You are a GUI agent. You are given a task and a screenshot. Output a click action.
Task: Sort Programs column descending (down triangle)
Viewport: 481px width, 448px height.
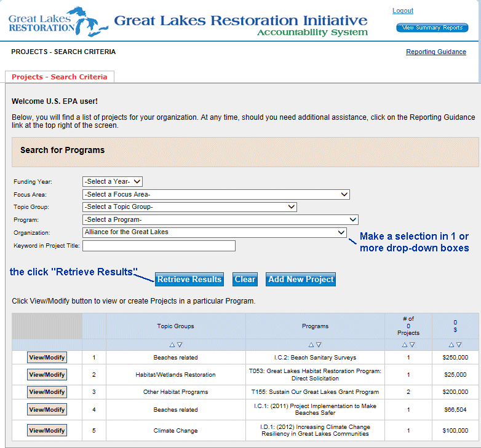pos(319,345)
